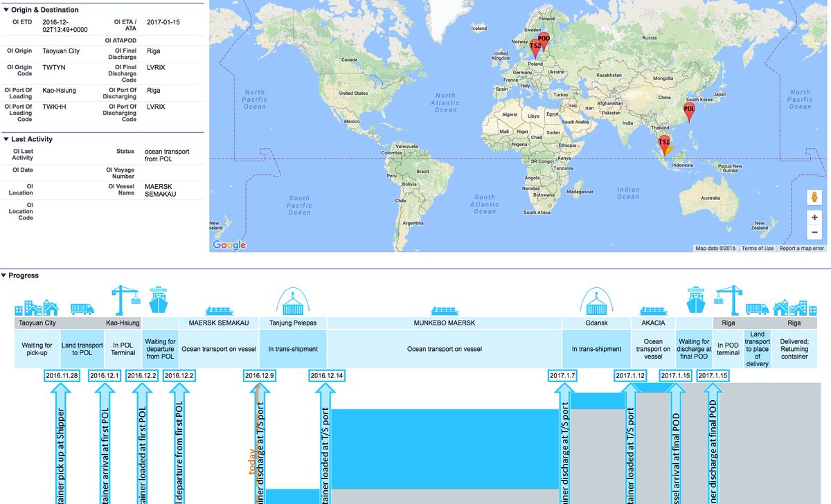Click the tall blue MUNKEBO MAERSK transit bar
Screen dimensions: 831x504
pos(445,449)
